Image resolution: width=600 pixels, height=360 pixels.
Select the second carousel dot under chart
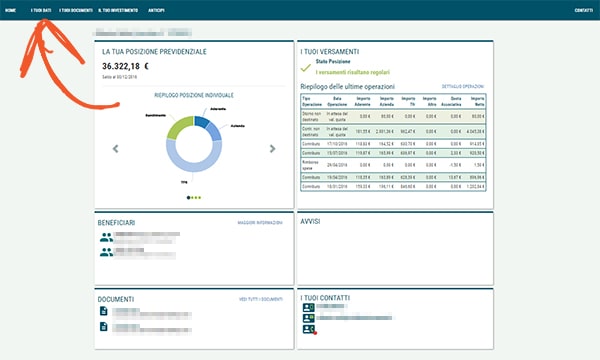tap(192, 198)
